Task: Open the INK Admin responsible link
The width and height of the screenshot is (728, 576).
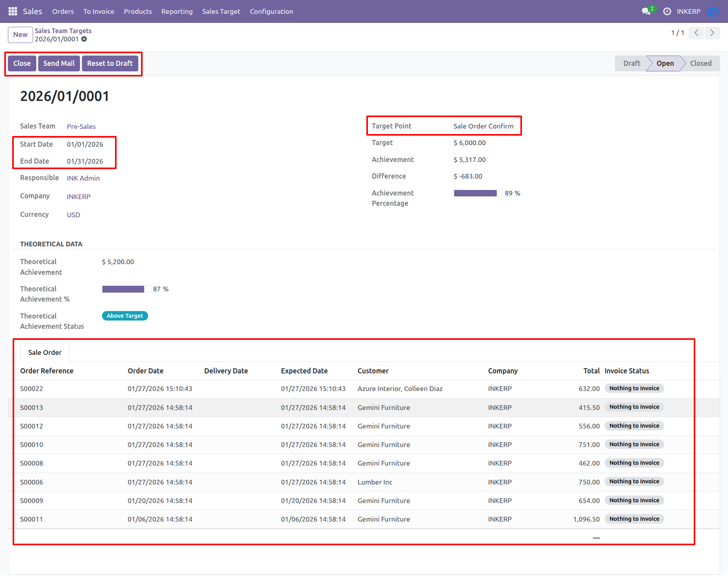Action: tap(83, 178)
